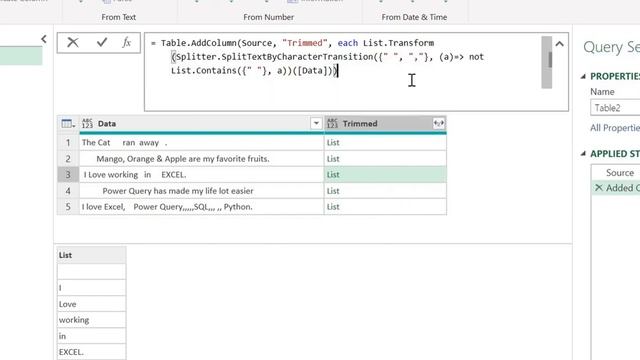Collapse the PROPERTIES section
The image size is (640, 360).
tap(583, 76)
